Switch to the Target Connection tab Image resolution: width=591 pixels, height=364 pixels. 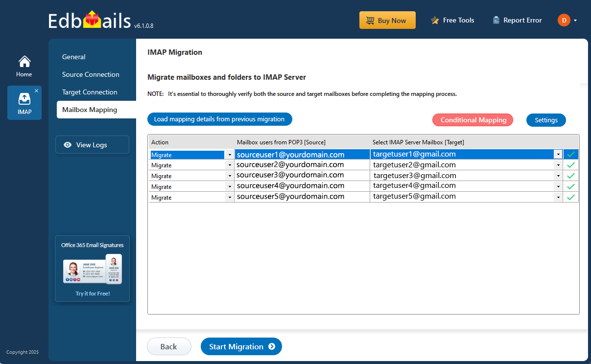tap(90, 91)
